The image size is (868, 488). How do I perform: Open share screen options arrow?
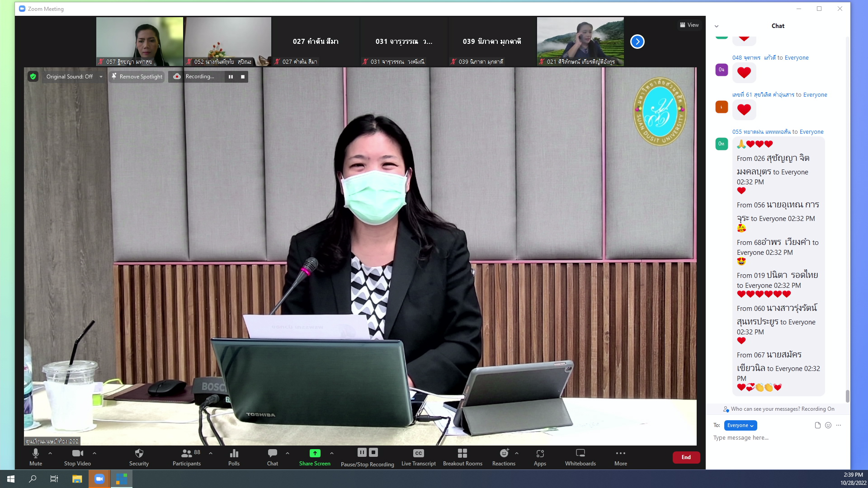332,453
